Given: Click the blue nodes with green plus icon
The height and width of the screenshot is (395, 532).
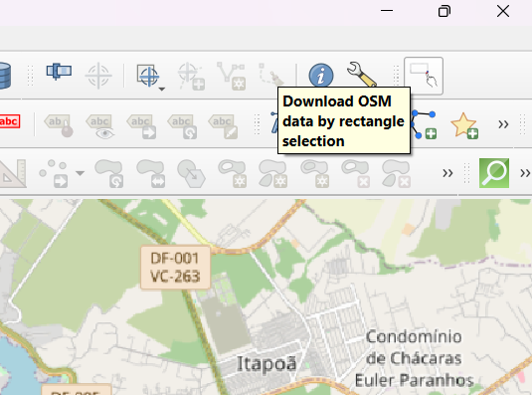Looking at the screenshot, I should tap(424, 124).
